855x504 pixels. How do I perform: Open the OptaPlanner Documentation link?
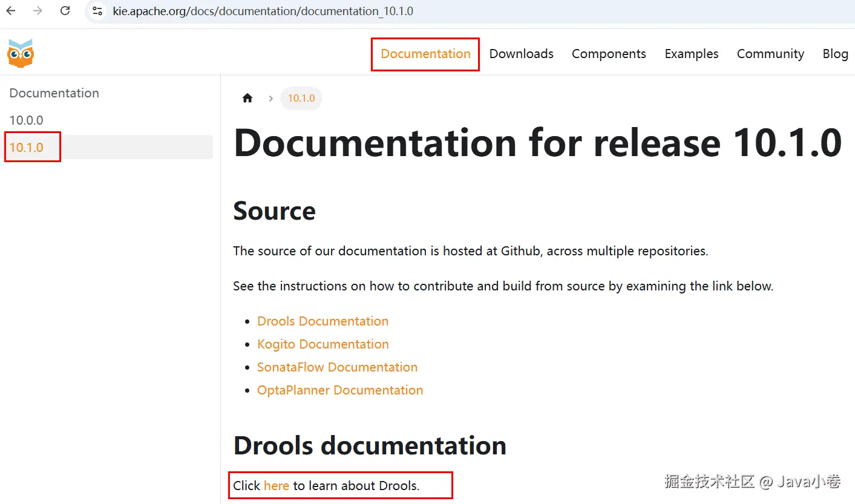click(x=340, y=390)
